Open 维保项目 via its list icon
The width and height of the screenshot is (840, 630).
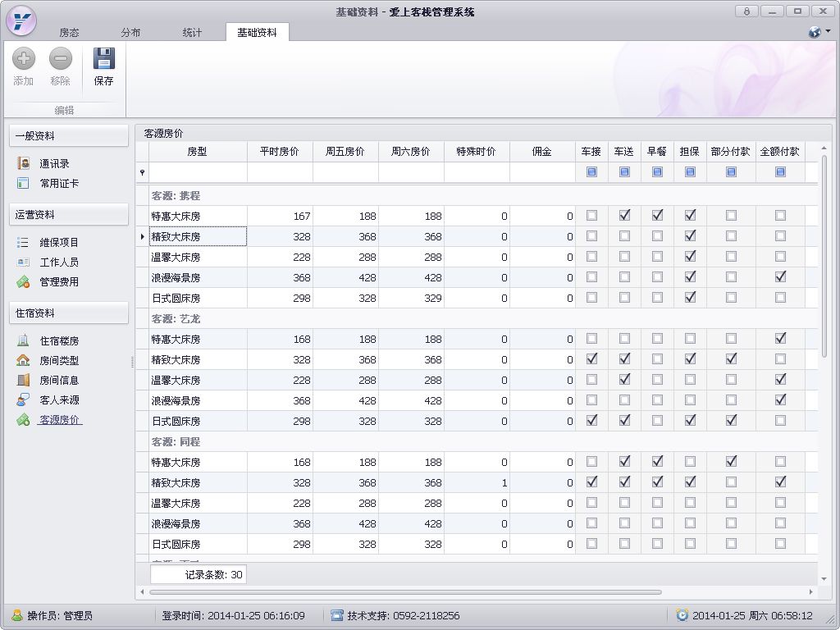[23, 242]
